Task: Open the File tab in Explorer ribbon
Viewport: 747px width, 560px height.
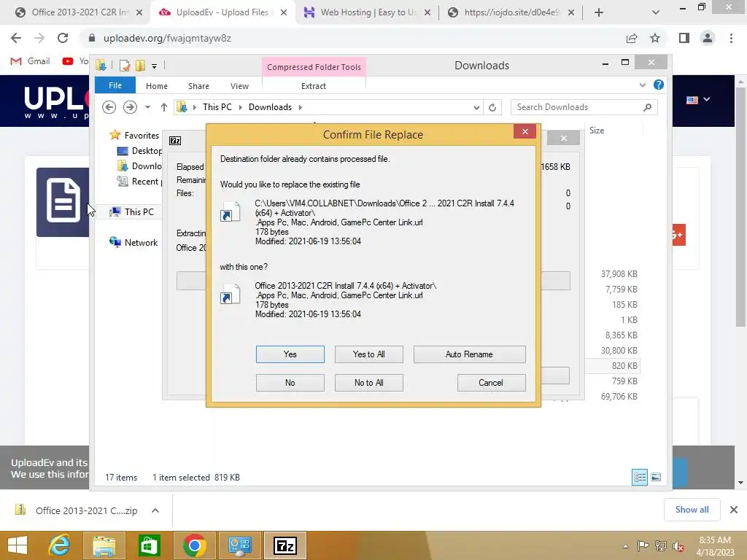Action: tap(115, 85)
